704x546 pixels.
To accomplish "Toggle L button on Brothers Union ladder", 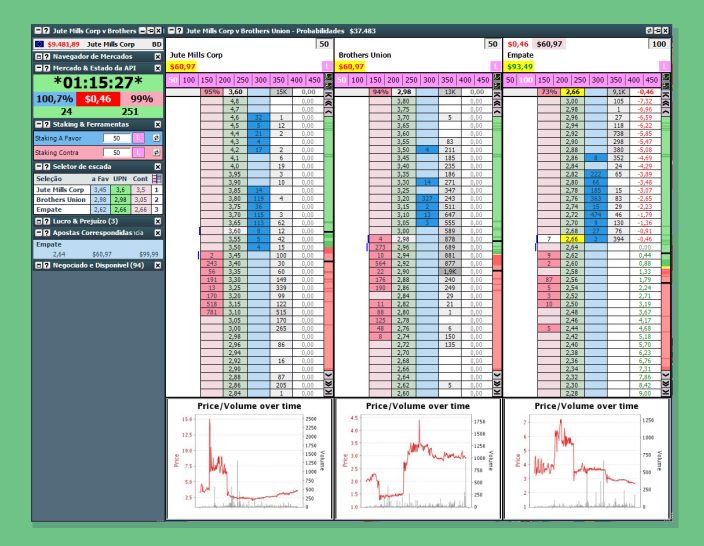I will click(496, 66).
